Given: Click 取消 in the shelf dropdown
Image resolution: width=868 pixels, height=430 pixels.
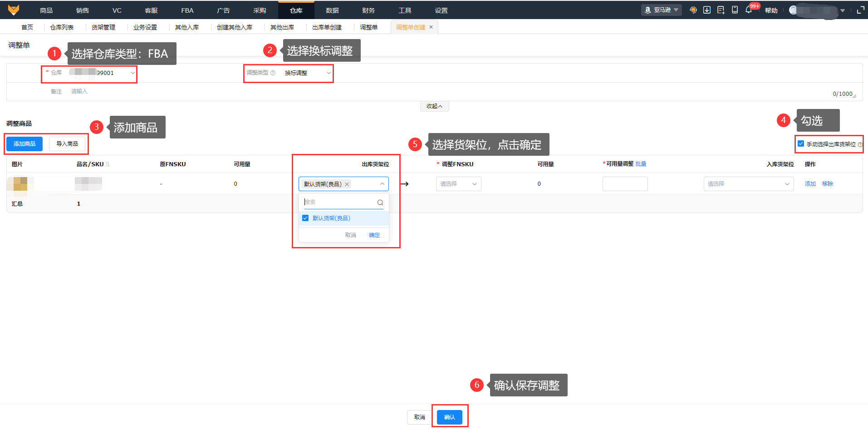Looking at the screenshot, I should coord(351,235).
